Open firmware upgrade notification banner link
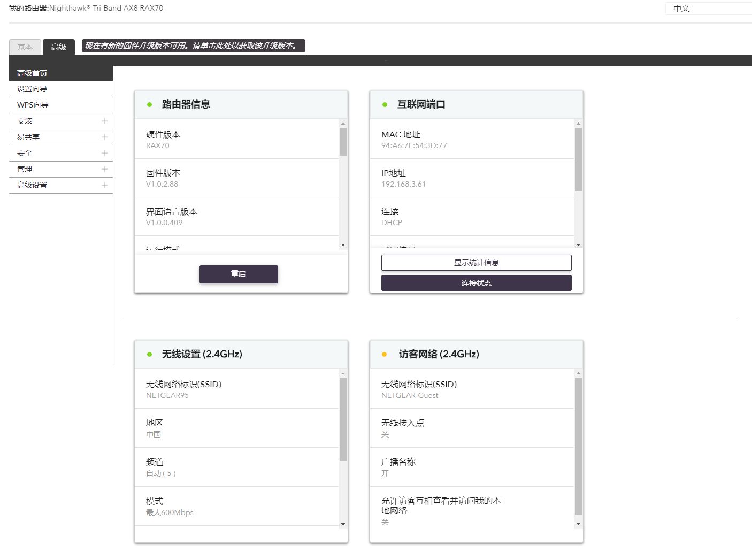 (x=193, y=46)
